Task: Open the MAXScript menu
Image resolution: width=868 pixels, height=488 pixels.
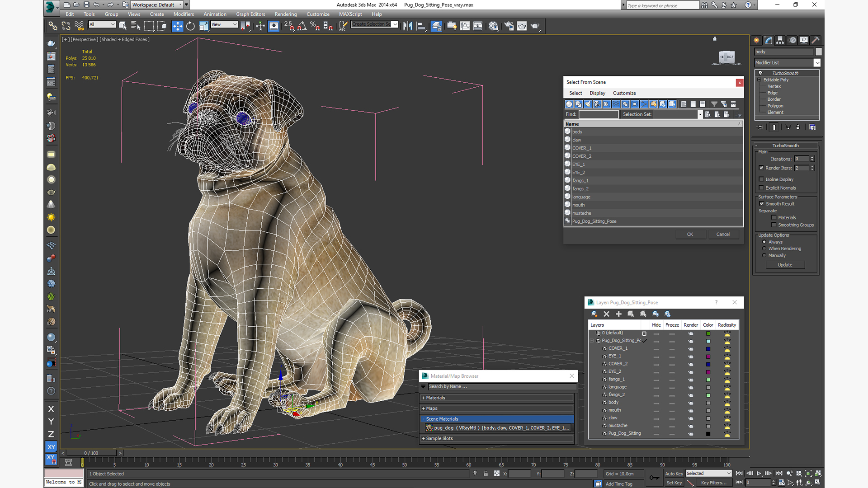Action: [350, 14]
